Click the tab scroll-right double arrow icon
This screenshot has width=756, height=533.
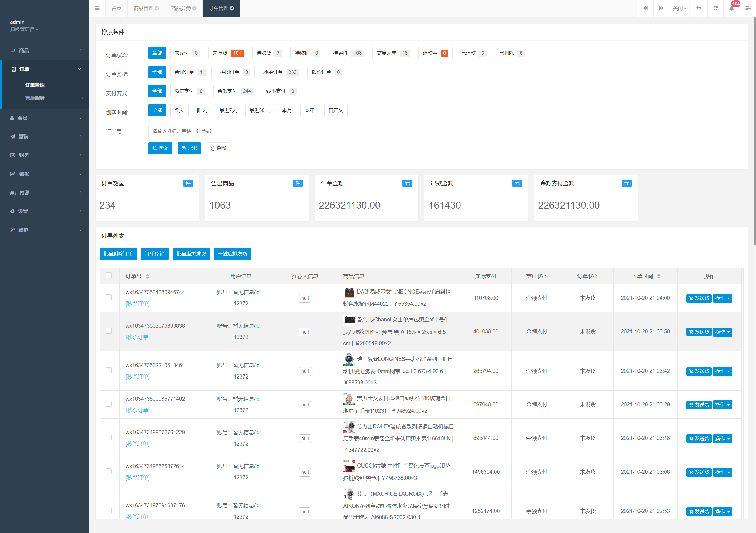pos(661,8)
